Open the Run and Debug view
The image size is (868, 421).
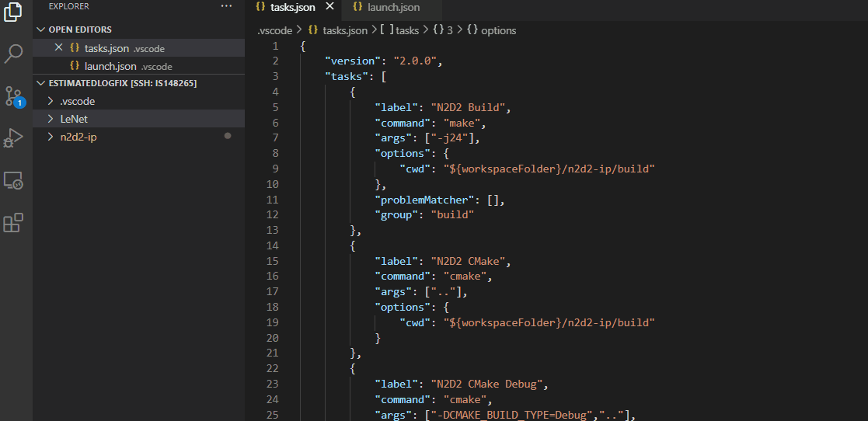click(x=13, y=138)
